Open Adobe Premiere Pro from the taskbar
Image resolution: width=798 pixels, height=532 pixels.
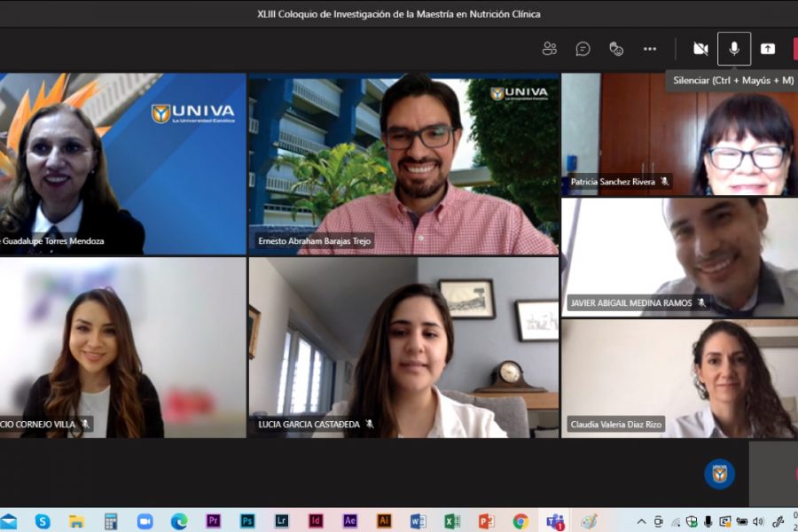tap(213, 520)
